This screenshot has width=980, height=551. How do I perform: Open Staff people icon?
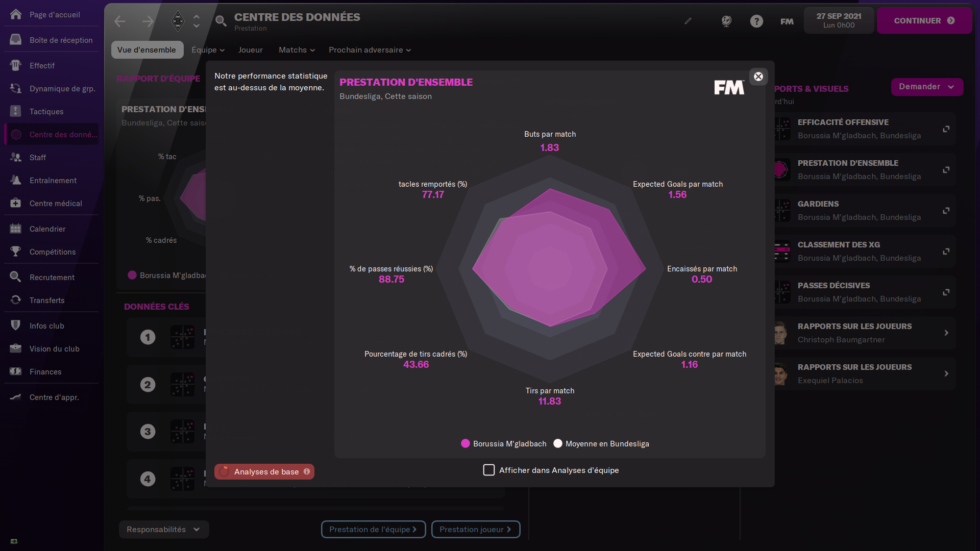[x=16, y=157]
